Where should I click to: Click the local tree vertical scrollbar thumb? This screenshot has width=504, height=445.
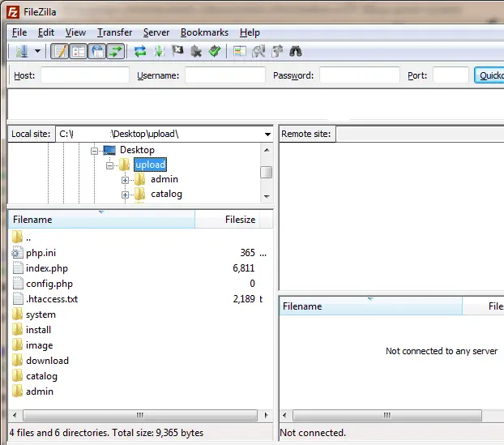266,172
